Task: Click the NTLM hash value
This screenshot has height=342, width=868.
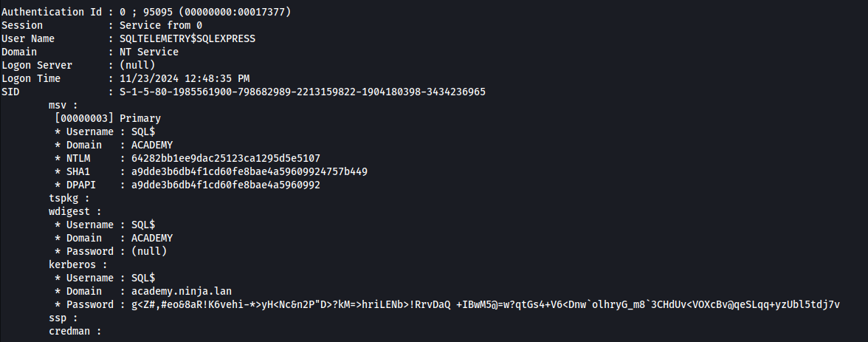Action: coord(225,158)
